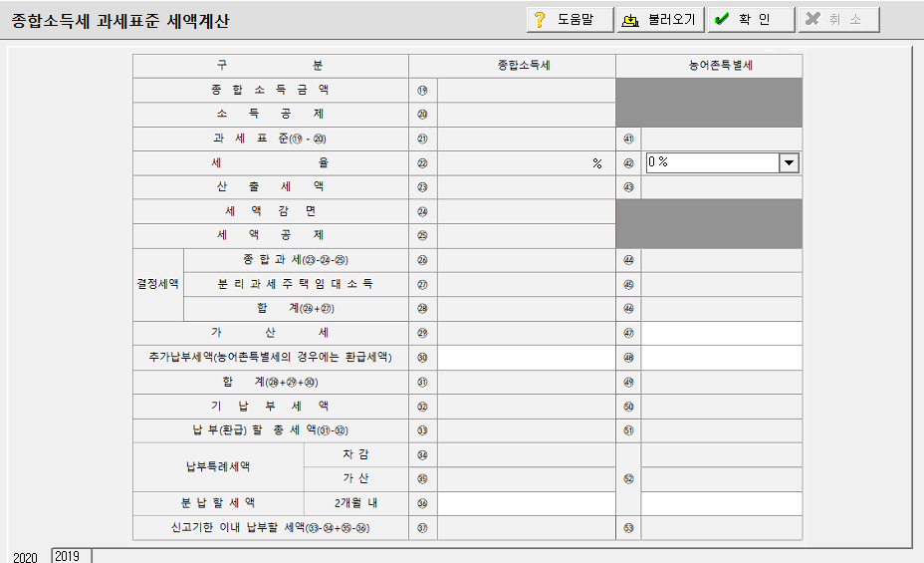The height and width of the screenshot is (563, 924).
Task: Confirm with the 확인 button
Action: pyautogui.click(x=752, y=20)
